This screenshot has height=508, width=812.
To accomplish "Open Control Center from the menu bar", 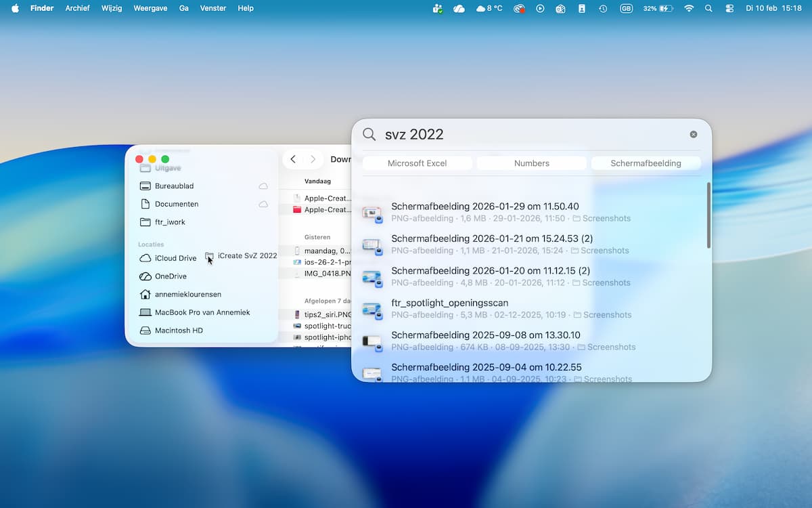I will click(729, 8).
